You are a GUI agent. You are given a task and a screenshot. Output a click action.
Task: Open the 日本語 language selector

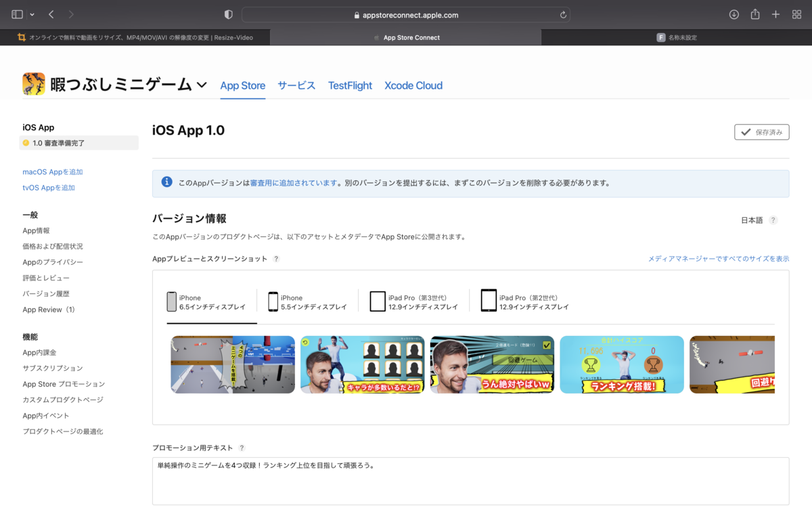pos(752,220)
